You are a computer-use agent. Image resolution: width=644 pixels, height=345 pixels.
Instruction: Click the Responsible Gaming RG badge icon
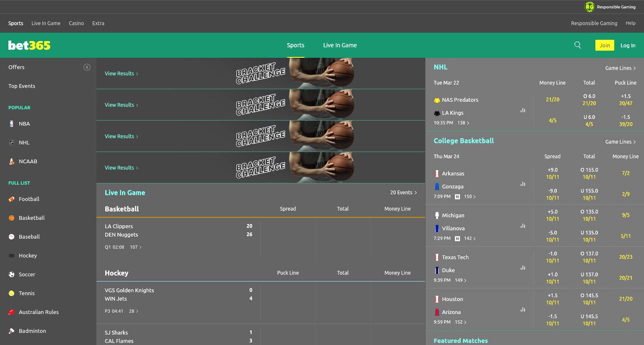[x=589, y=7]
